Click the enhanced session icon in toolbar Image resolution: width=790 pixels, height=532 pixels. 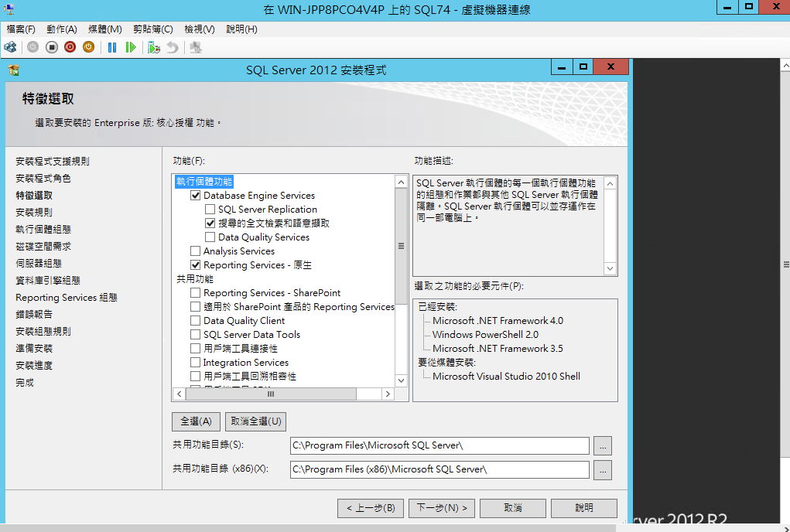pyautogui.click(x=196, y=47)
